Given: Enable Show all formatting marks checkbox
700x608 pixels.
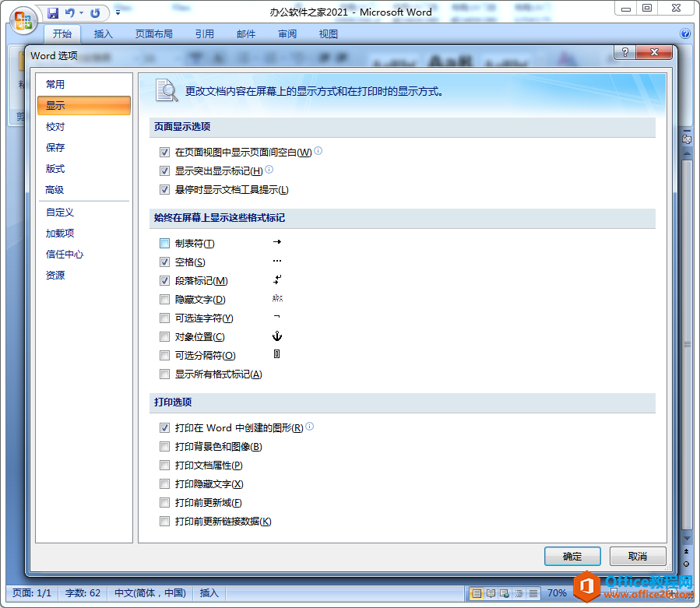Looking at the screenshot, I should click(164, 374).
